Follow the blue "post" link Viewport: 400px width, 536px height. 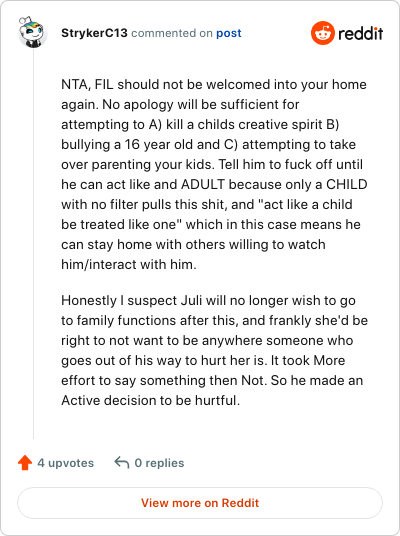(229, 33)
